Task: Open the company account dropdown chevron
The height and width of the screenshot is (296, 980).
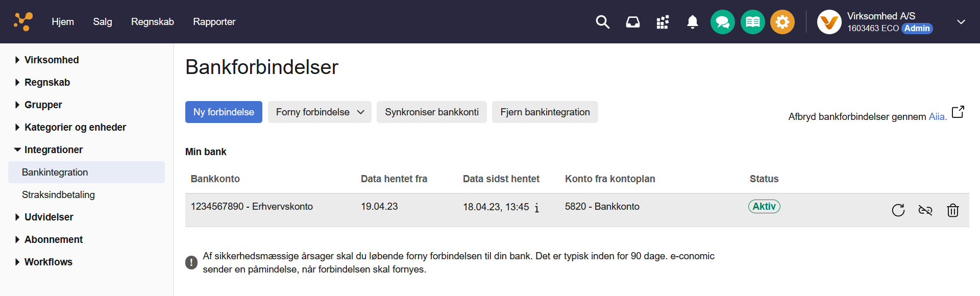Action: point(961,22)
